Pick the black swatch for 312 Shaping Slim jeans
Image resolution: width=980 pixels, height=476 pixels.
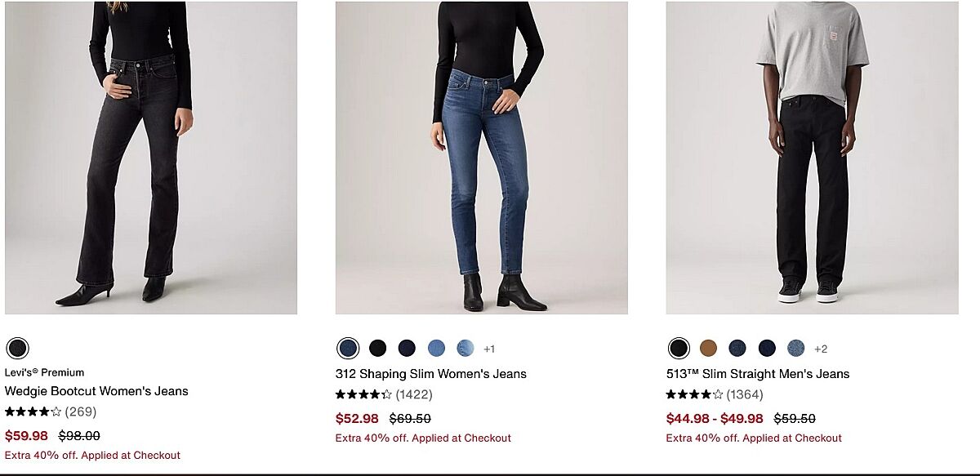click(x=377, y=349)
